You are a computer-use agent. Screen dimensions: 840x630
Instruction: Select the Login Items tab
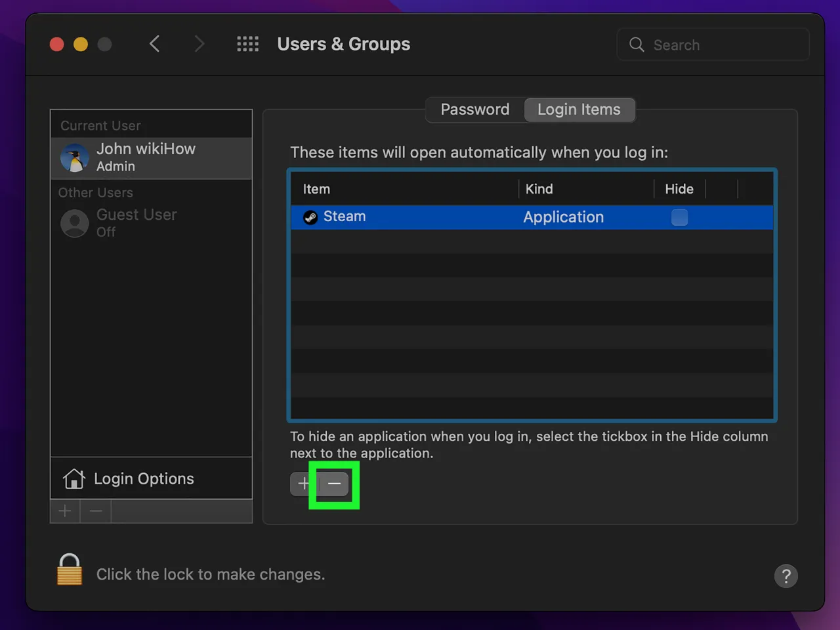[x=579, y=110]
